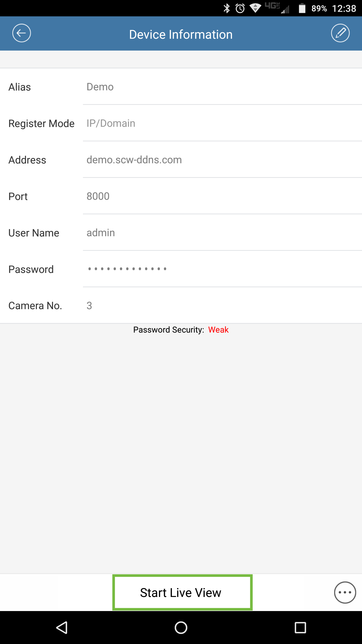
Task: Select the Alias field showing Demo
Action: click(x=222, y=87)
